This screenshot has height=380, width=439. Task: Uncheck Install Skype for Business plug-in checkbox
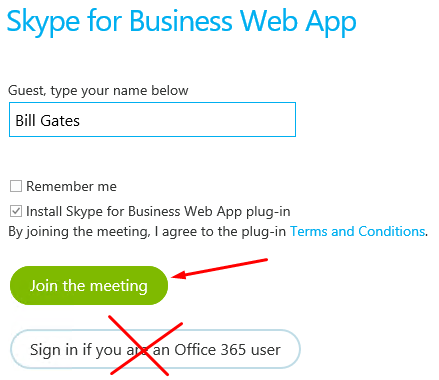coord(16,211)
